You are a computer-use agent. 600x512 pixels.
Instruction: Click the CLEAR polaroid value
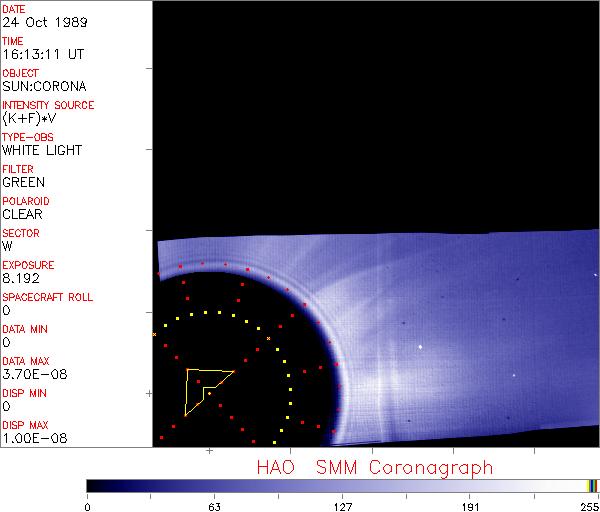point(22,214)
